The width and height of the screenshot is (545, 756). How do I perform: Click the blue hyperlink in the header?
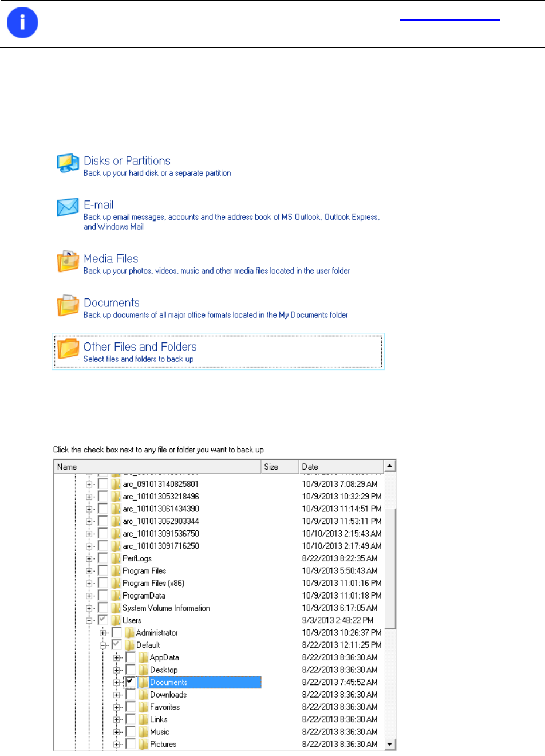tap(449, 18)
